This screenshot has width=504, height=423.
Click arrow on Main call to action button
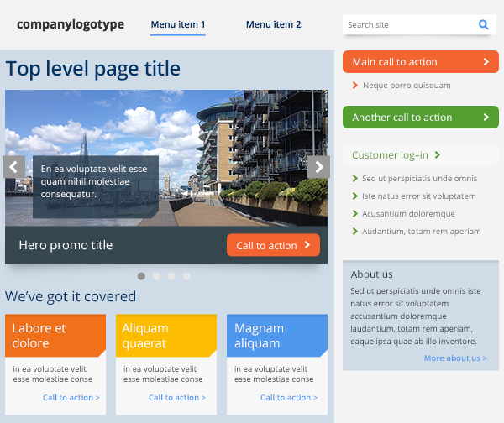tap(486, 61)
